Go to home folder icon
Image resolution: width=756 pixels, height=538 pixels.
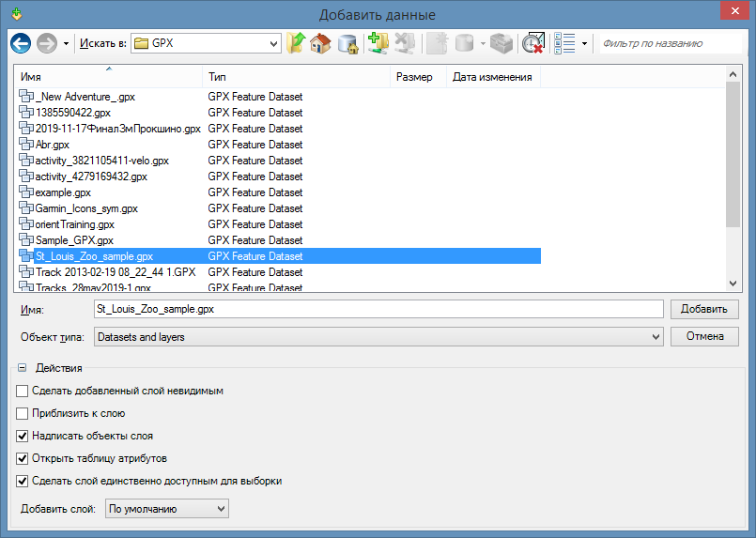click(x=320, y=43)
